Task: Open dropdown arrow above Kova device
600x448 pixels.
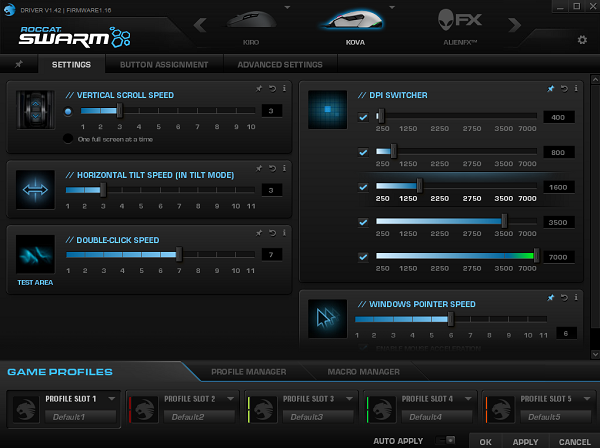Action: click(391, 7)
